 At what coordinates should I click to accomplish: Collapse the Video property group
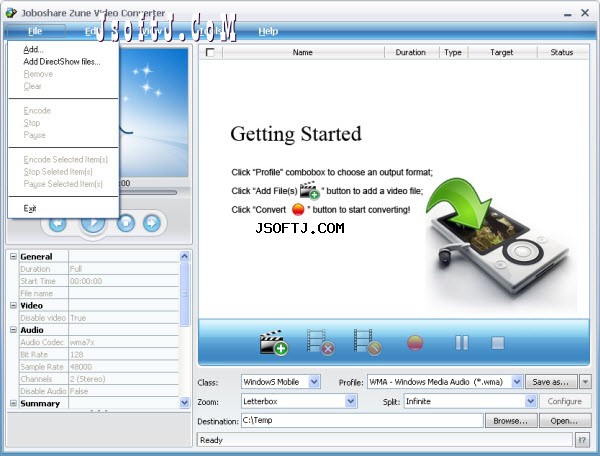pos(13,305)
